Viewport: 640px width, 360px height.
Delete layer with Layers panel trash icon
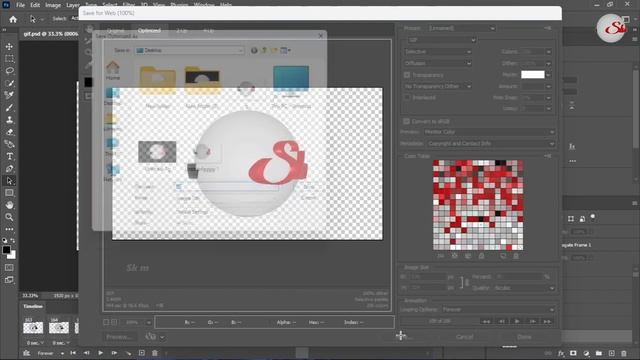pyautogui.click(x=624, y=353)
